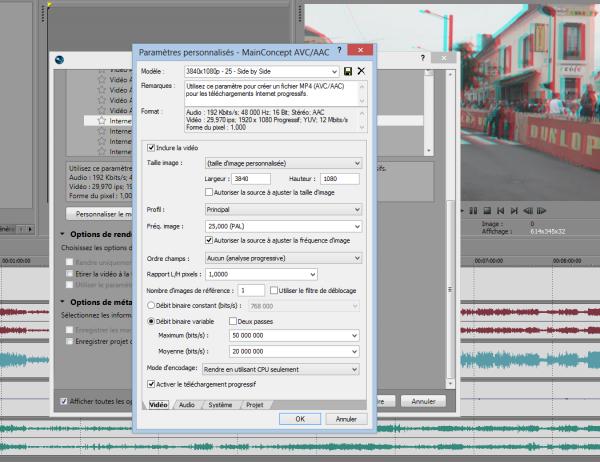Disable 'Activer le téléchargement progressif'
600x462 pixels.
tap(150, 383)
